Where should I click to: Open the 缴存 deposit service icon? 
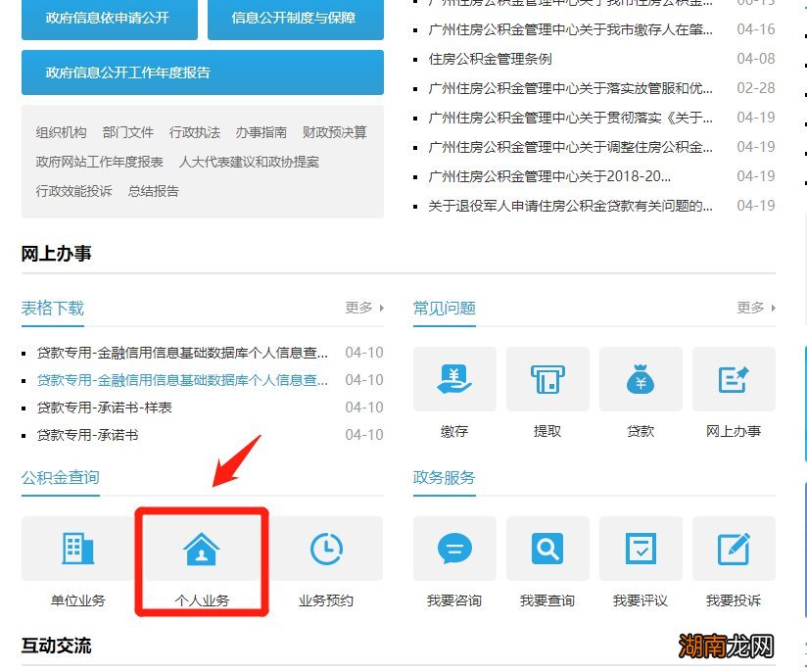pyautogui.click(x=453, y=379)
